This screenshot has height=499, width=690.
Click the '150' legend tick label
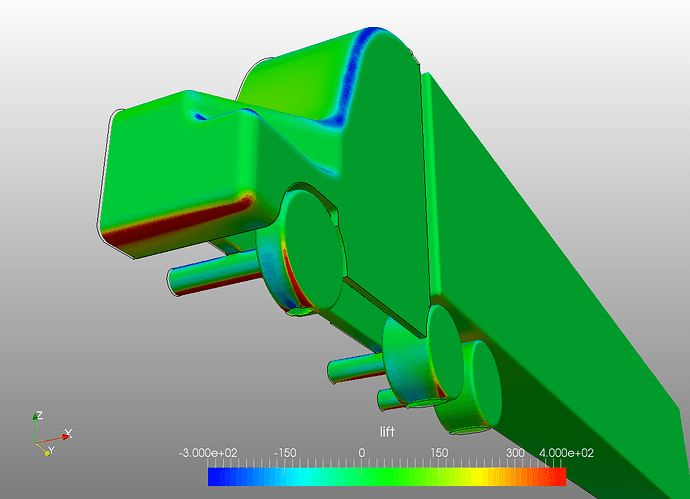pos(439,453)
